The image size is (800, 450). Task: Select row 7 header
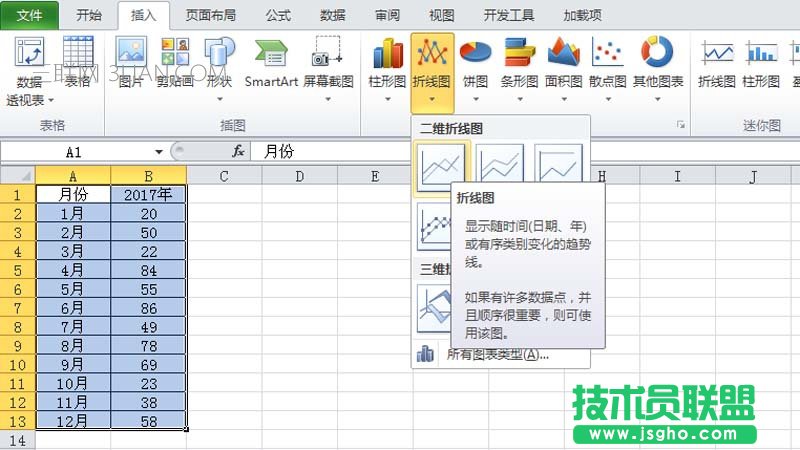[17, 308]
